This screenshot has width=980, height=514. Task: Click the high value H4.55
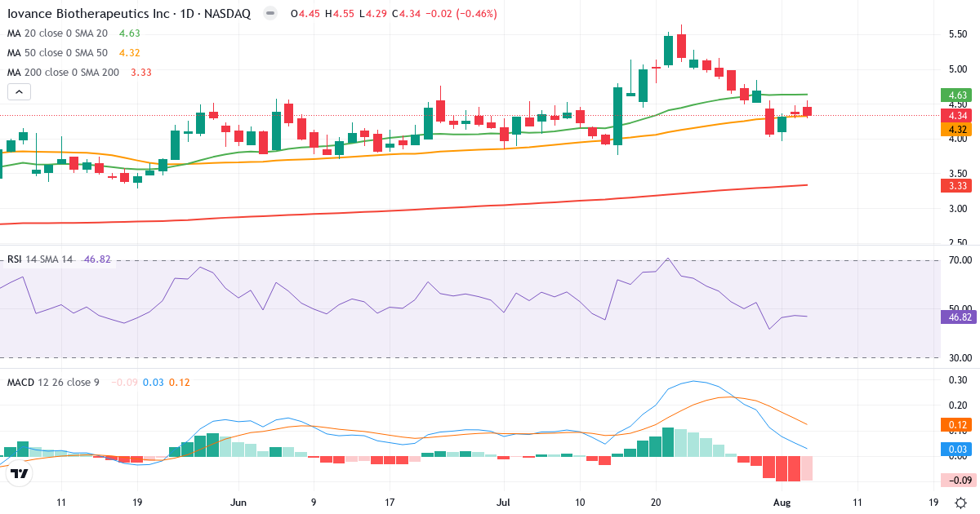(341, 14)
